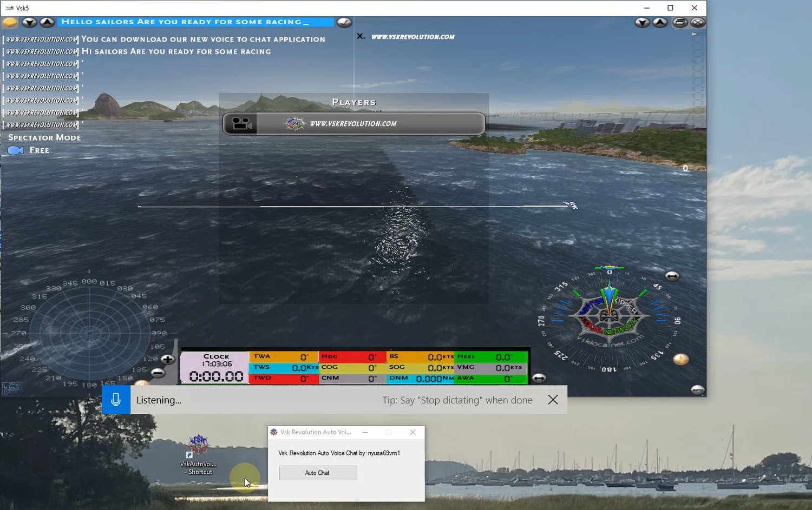Click the TWD wind direction readout

pyautogui.click(x=284, y=379)
